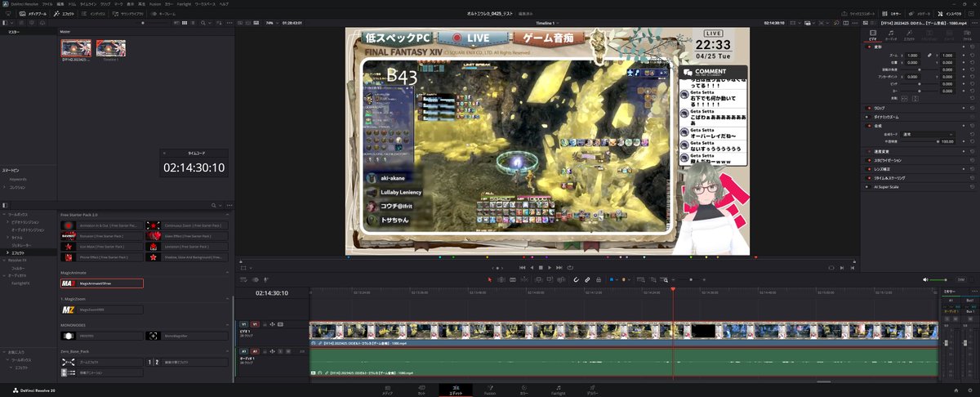Click Quick Export button
This screenshot has width=980, height=397.
pos(857,14)
